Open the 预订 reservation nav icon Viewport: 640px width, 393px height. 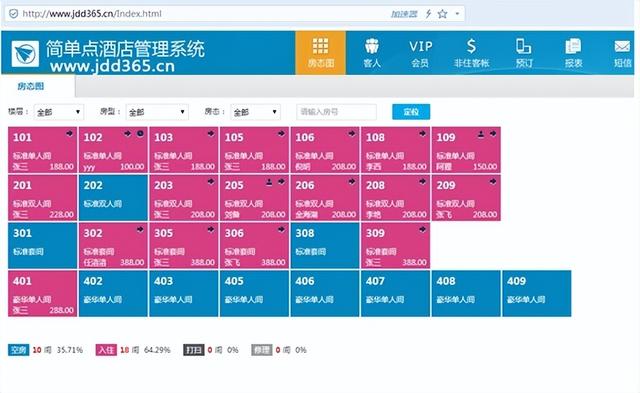524,53
